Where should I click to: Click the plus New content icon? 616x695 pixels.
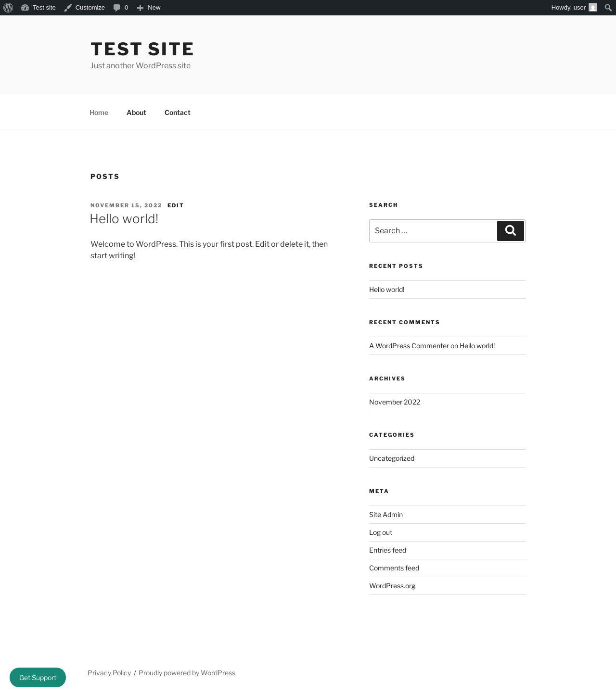tap(140, 8)
